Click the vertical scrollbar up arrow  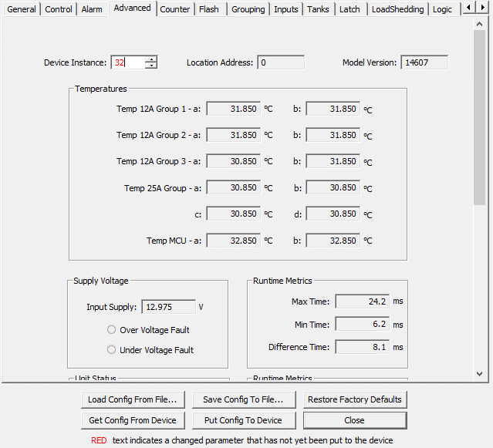tap(479, 25)
